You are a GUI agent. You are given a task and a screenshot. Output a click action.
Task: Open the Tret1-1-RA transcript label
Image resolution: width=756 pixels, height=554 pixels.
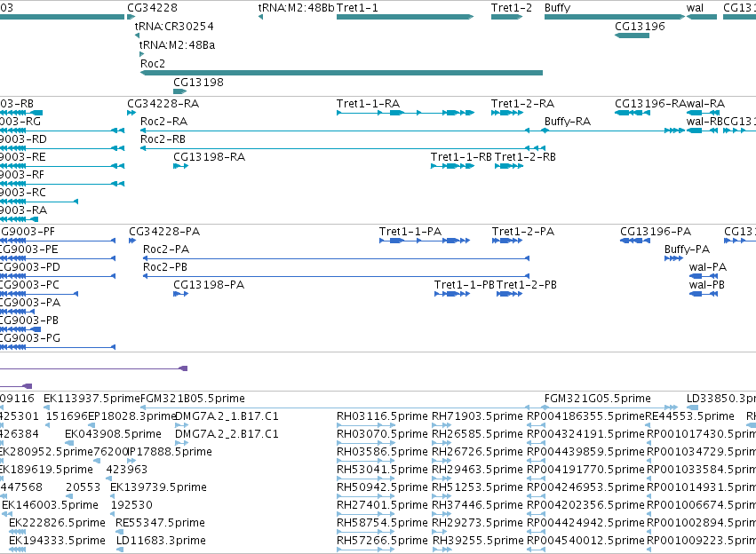(x=368, y=104)
